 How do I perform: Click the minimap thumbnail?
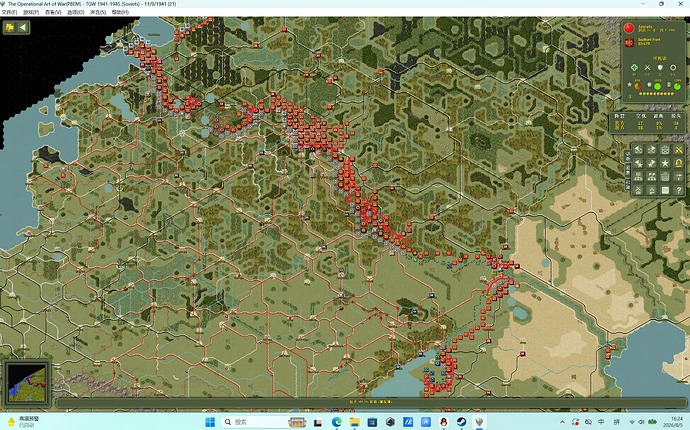click(x=27, y=383)
